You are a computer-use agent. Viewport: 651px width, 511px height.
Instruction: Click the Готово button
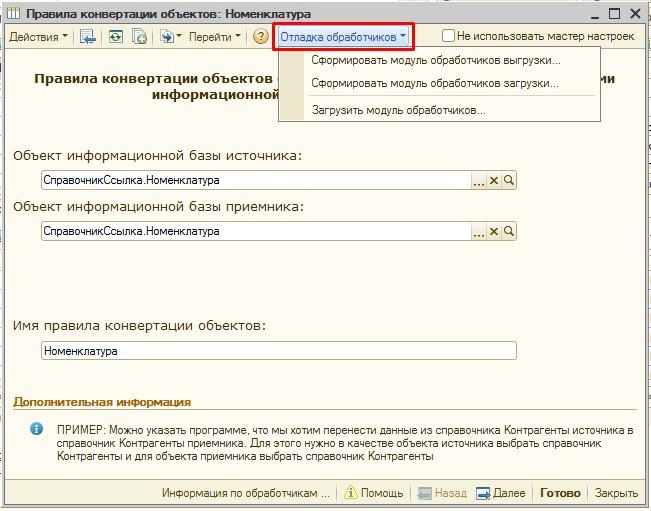point(560,493)
